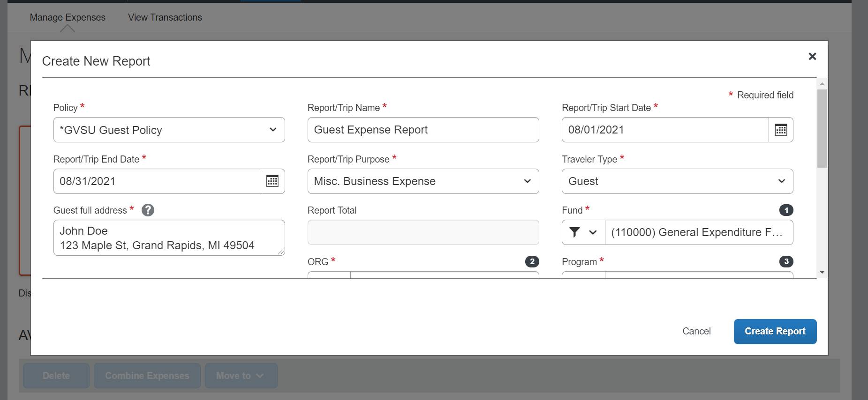
Task: Click the ORG badge number 2
Action: click(532, 261)
